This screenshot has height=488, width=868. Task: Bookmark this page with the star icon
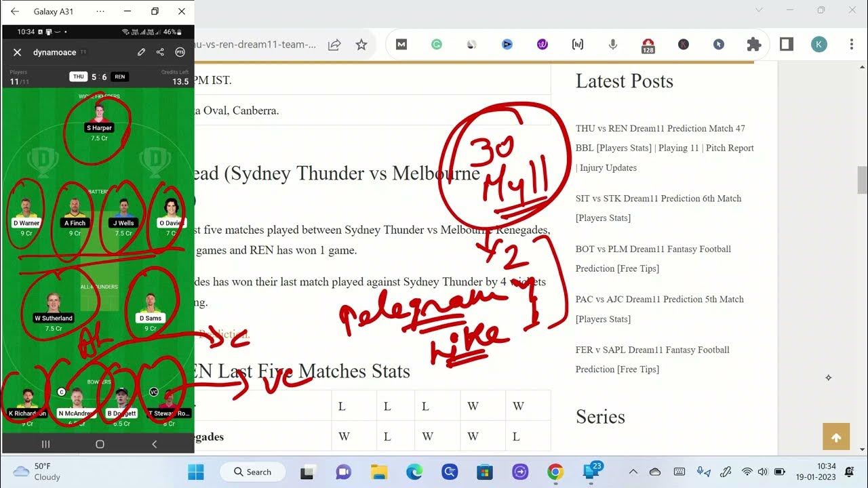tap(361, 45)
